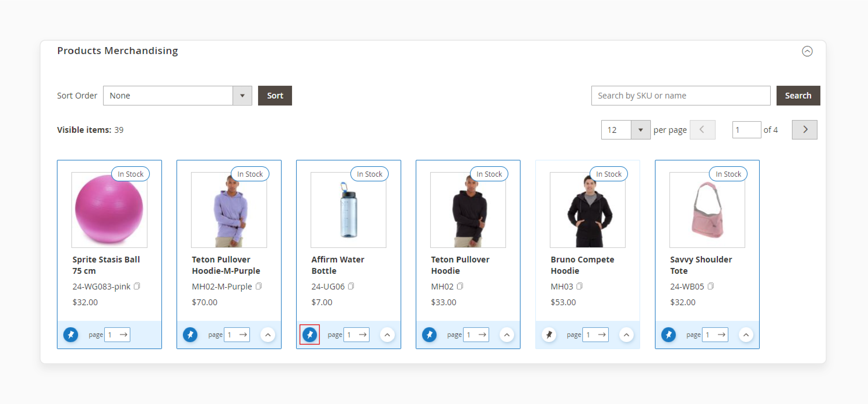868x404 pixels.
Task: Focus the Search by SKU or name field
Action: coord(681,95)
